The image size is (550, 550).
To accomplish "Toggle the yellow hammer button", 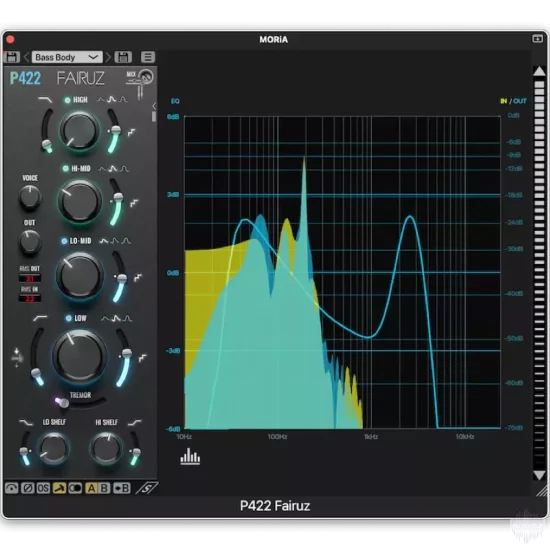I will coord(59,488).
